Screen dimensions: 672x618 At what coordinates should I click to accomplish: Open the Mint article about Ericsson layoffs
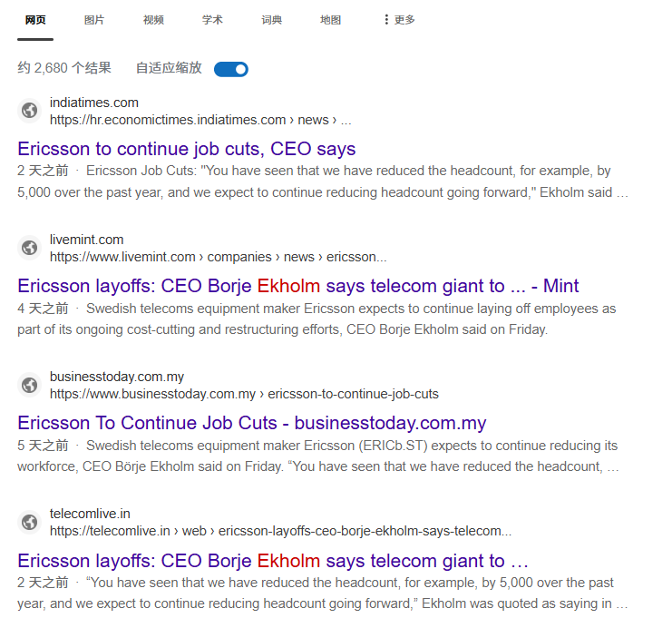[297, 286]
